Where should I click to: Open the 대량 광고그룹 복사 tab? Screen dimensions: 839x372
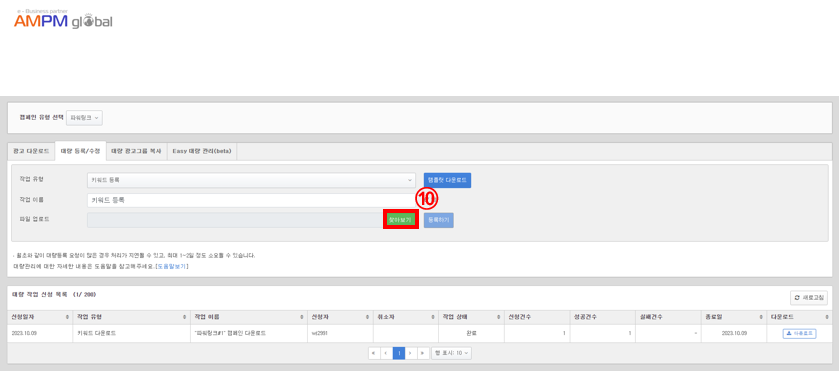coord(136,151)
